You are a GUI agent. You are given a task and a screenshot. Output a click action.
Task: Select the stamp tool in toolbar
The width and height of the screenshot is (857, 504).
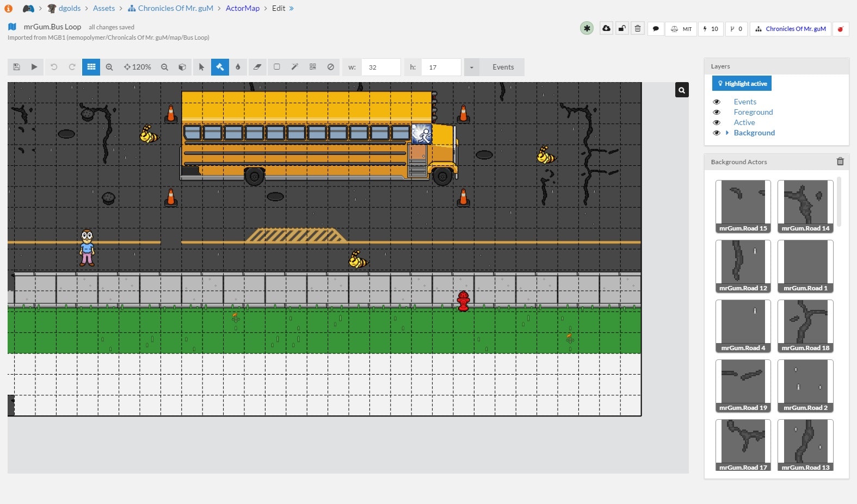220,67
